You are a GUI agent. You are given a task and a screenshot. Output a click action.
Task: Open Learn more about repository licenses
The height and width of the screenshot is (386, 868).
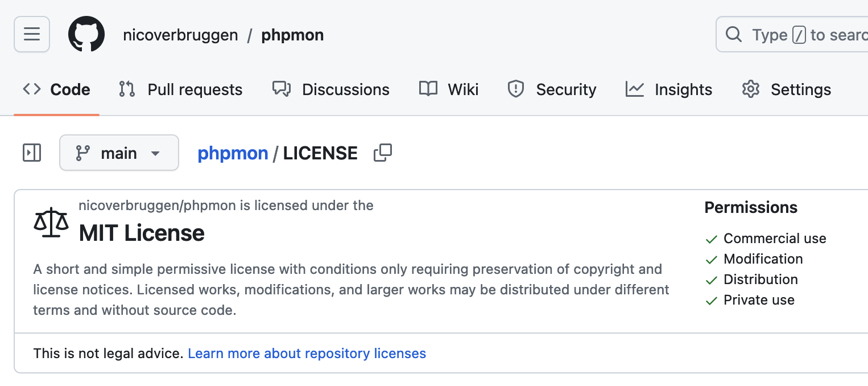coord(307,354)
